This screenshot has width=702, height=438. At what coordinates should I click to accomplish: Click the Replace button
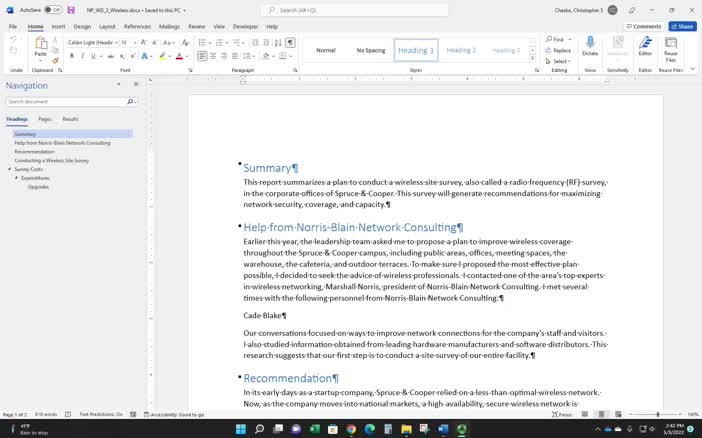pos(558,50)
